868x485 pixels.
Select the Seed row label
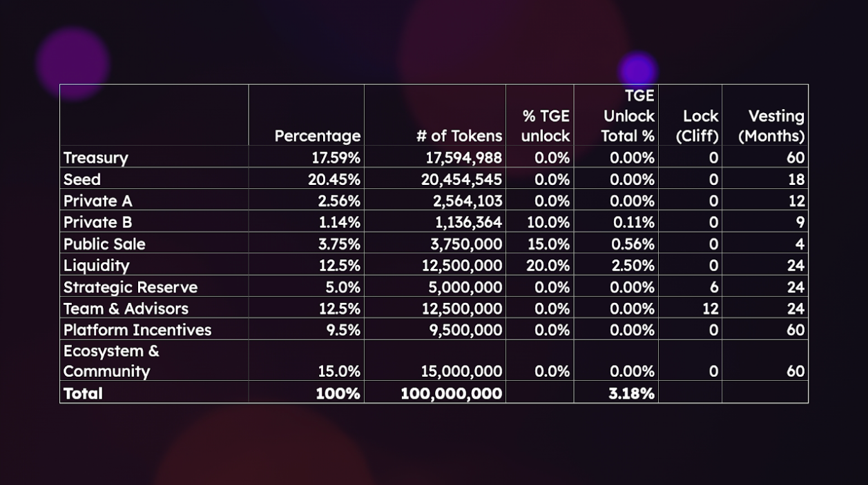tap(82, 179)
